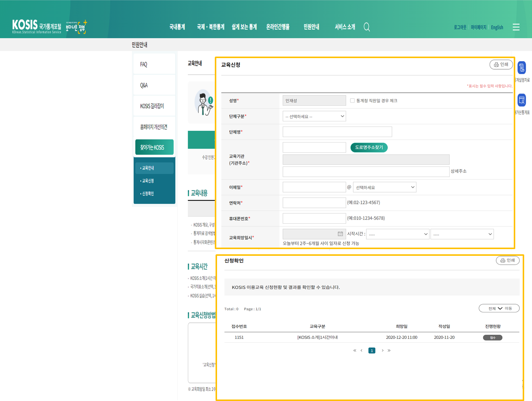Click the 마이페이지 link
Viewport: 532px width, 401px height.
tap(478, 27)
